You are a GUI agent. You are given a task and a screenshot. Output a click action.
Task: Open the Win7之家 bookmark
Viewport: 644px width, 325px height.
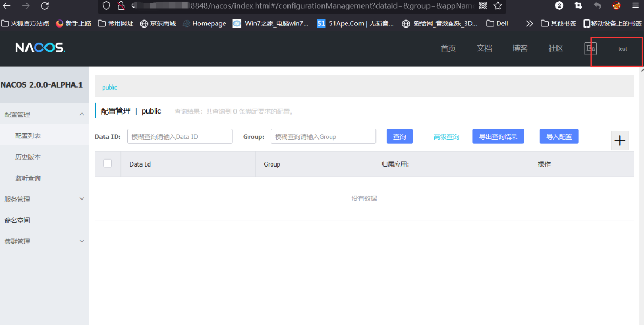click(271, 23)
